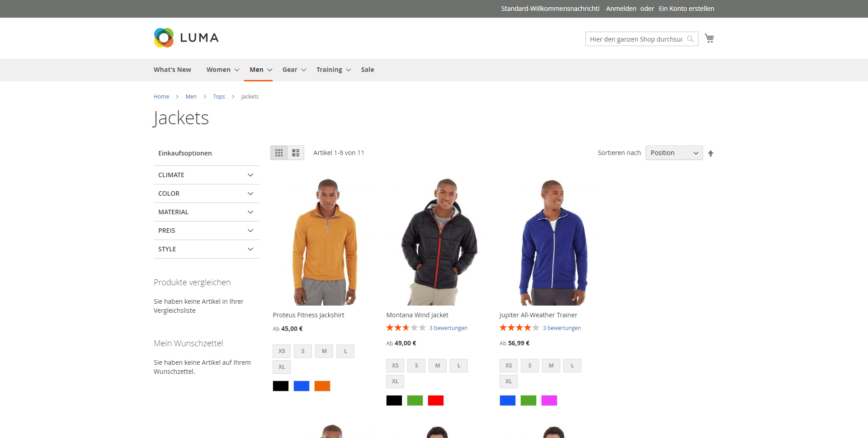Toggle the sort direction arrow
Viewport: 868px width, 438px height.
click(x=711, y=153)
